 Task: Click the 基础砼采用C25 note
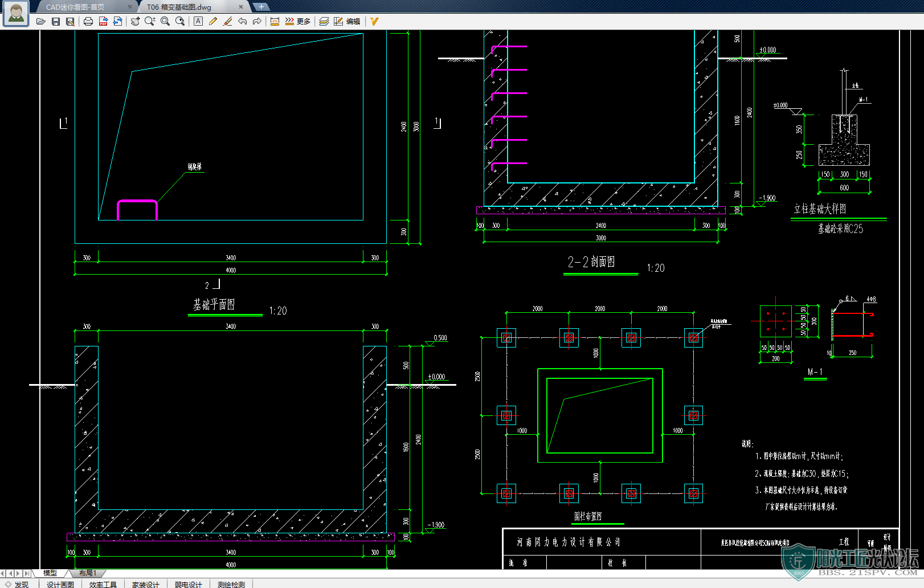pos(840,228)
